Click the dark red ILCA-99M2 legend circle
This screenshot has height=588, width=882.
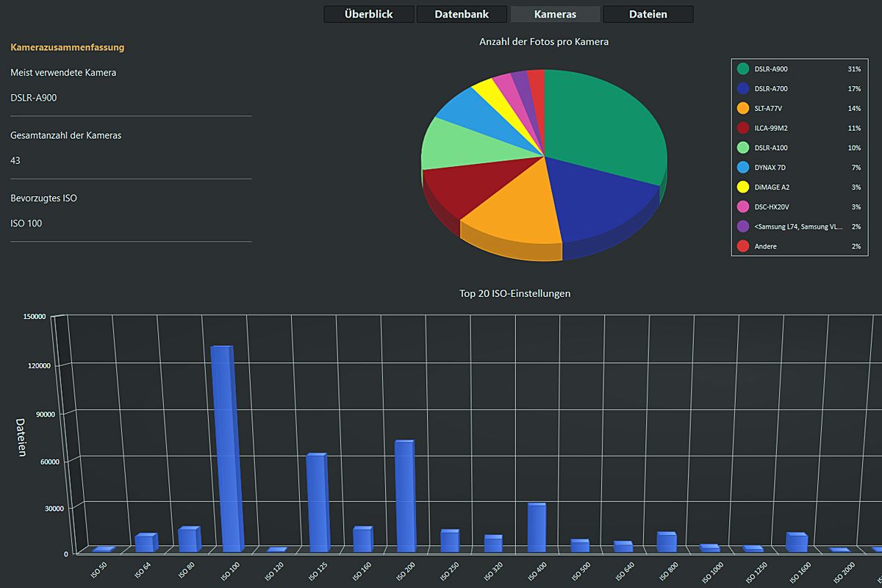(x=743, y=128)
